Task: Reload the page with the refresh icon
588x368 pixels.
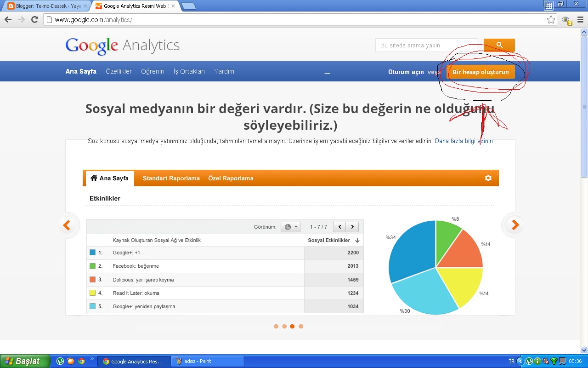Action: (34, 20)
